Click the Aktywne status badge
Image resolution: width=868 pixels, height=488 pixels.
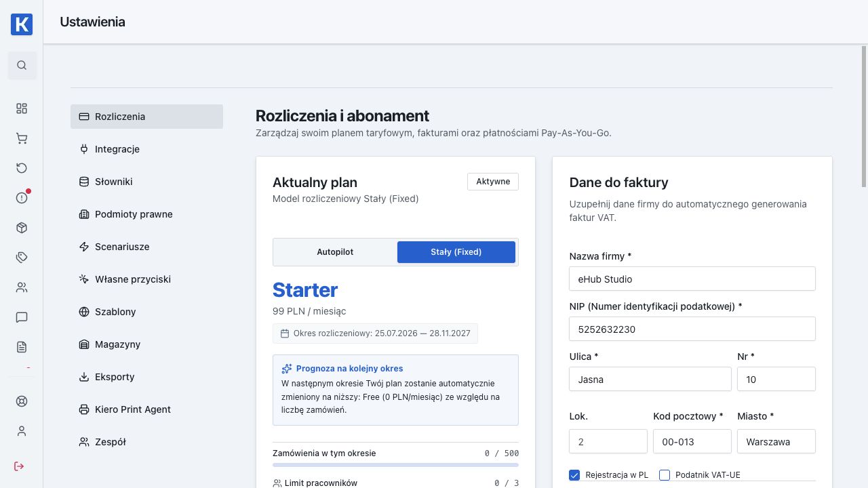[493, 182]
